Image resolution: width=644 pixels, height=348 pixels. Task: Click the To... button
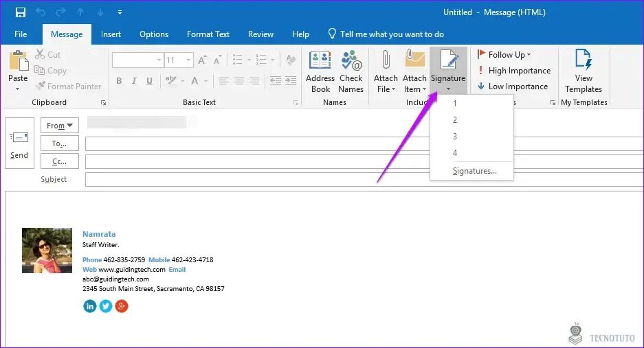point(60,143)
